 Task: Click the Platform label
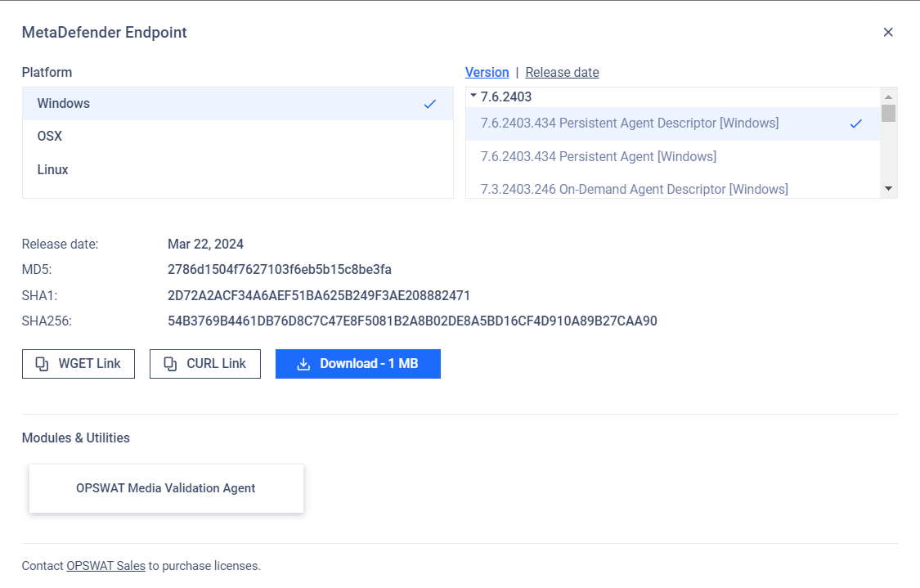point(47,72)
